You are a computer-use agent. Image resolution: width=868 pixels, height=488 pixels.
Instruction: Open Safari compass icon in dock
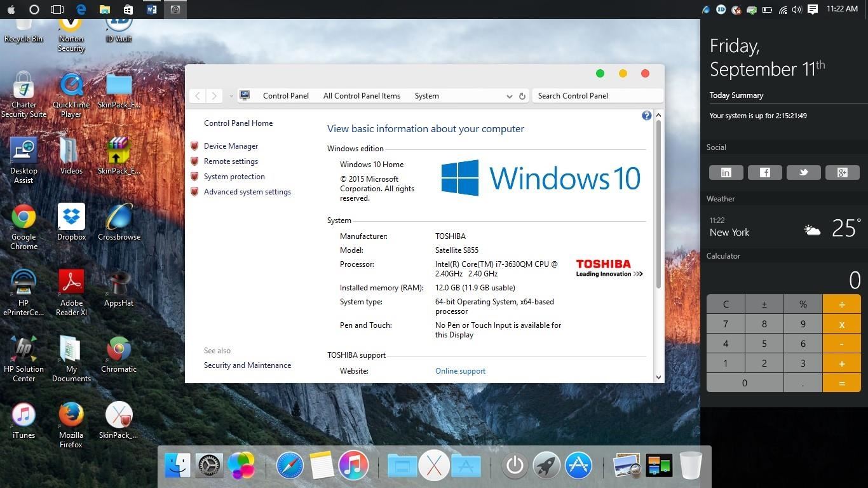click(290, 466)
